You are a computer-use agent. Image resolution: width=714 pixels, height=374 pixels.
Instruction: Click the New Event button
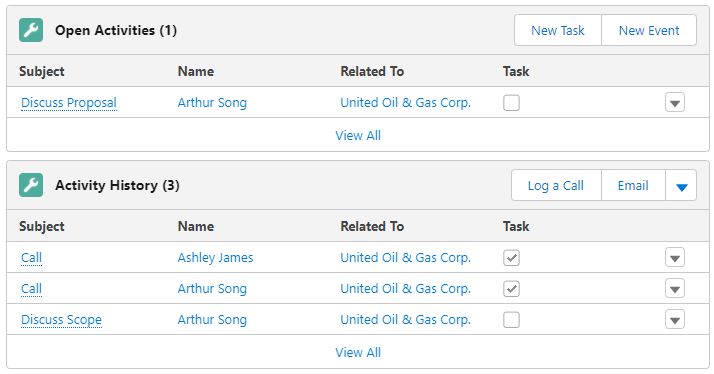[x=649, y=30]
